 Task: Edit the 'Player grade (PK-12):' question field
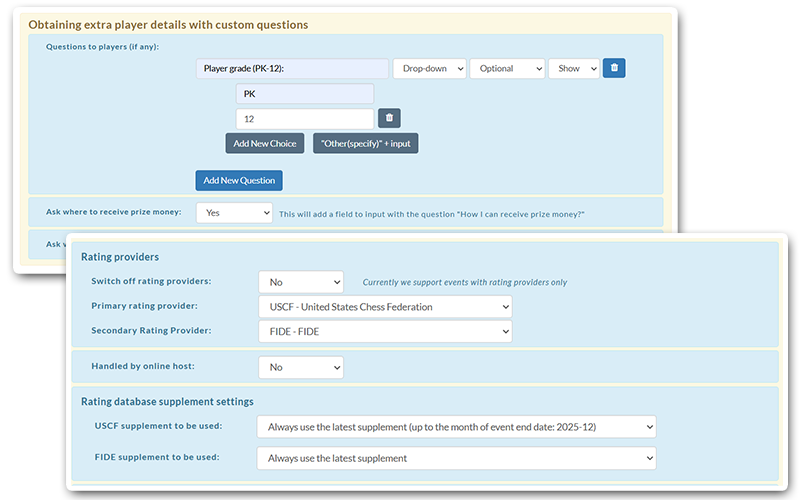click(x=292, y=69)
